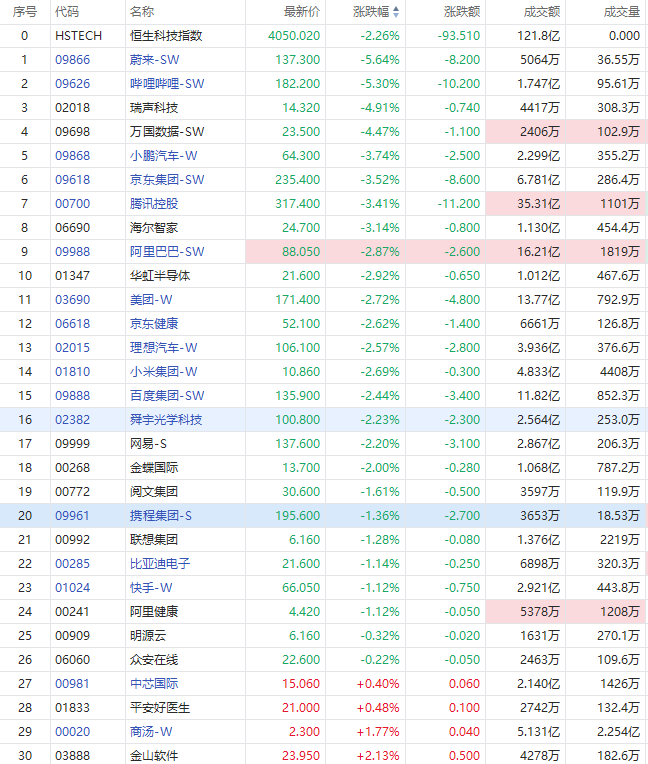The height and width of the screenshot is (764, 648).
Task: Select 万国数据-SW row name
Action: [x=167, y=132]
